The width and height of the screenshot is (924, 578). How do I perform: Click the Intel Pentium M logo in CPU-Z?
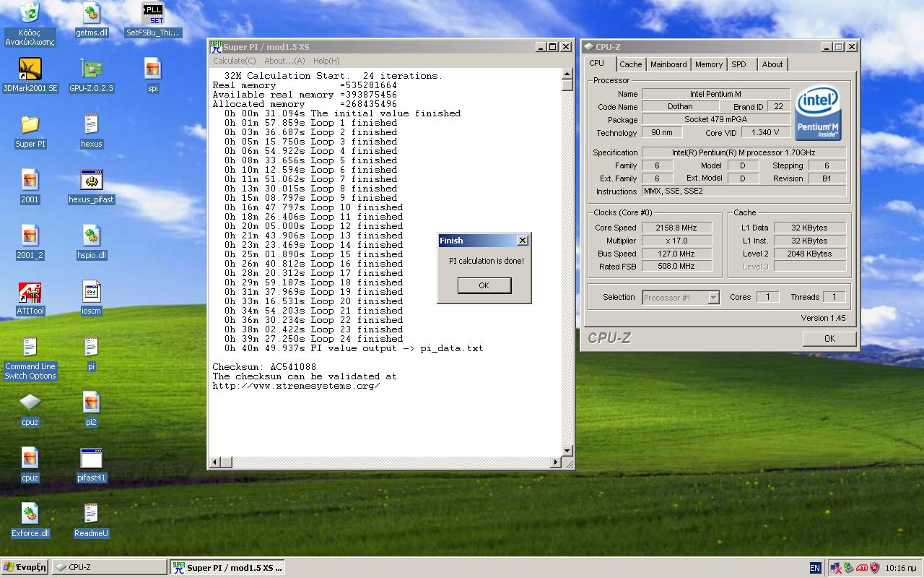(x=818, y=113)
